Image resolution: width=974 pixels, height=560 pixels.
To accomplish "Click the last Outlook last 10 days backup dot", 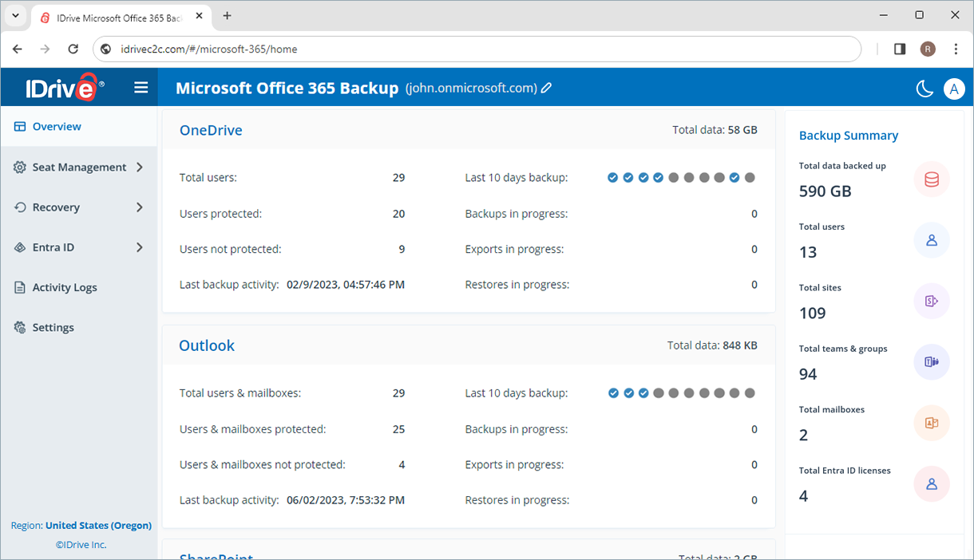I will pyautogui.click(x=750, y=393).
